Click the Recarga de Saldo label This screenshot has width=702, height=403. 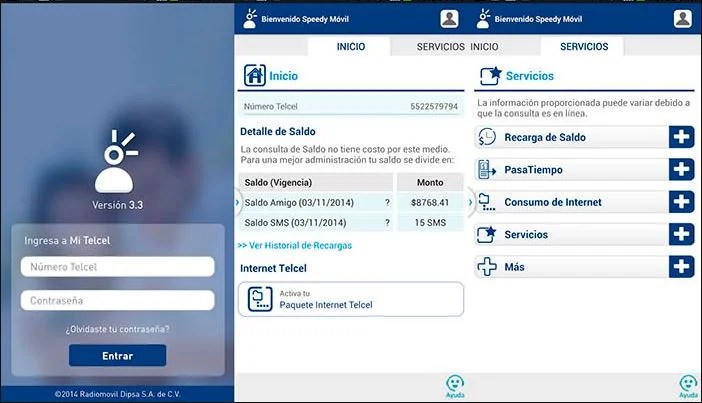[545, 137]
